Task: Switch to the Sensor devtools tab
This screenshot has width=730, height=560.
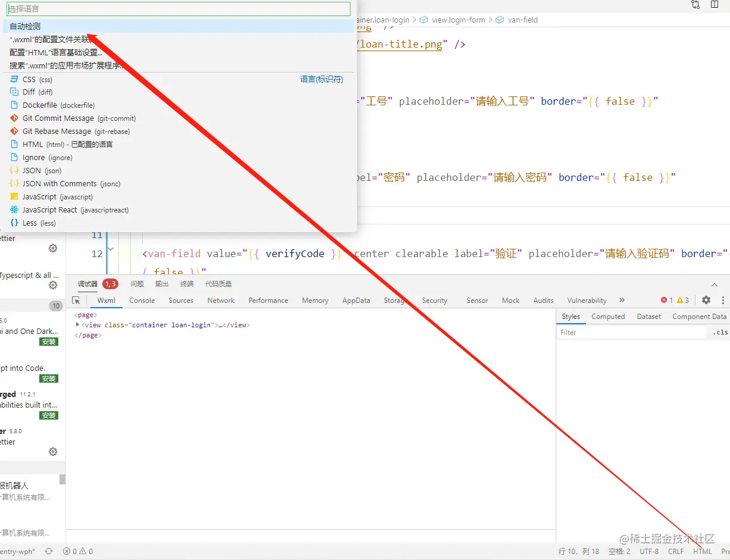Action: [x=477, y=301]
